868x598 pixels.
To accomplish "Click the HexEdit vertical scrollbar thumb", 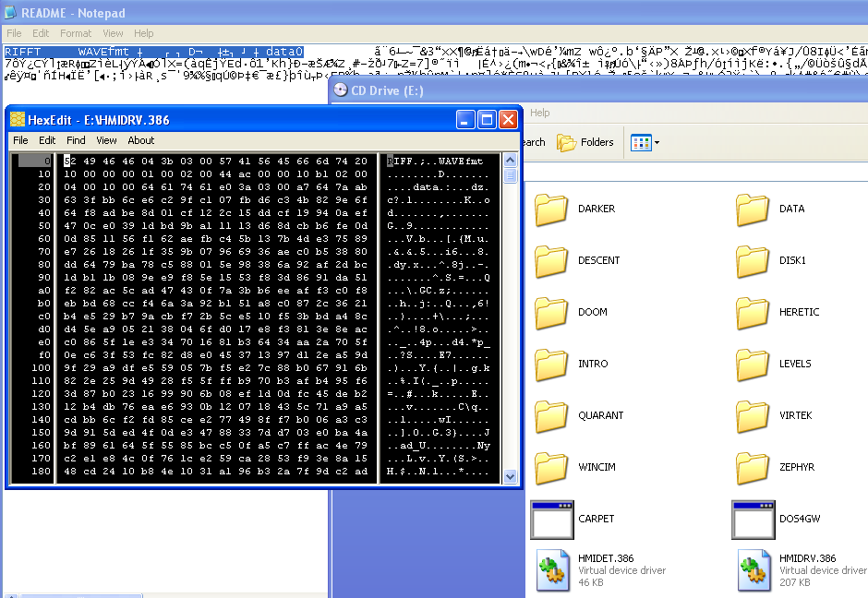I will point(510,176).
